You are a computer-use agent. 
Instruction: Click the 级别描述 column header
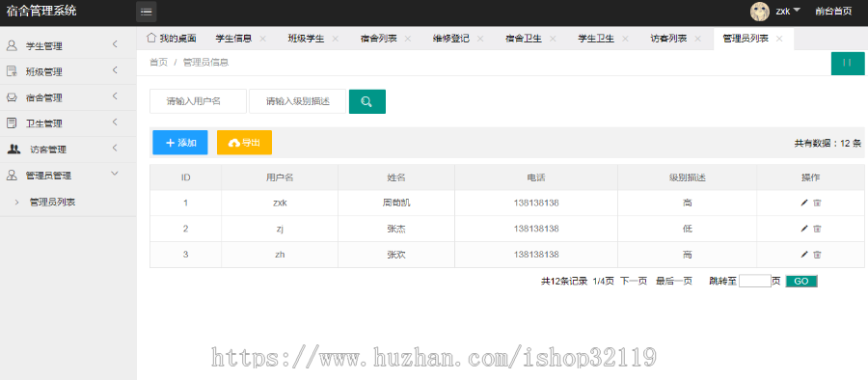tap(687, 177)
